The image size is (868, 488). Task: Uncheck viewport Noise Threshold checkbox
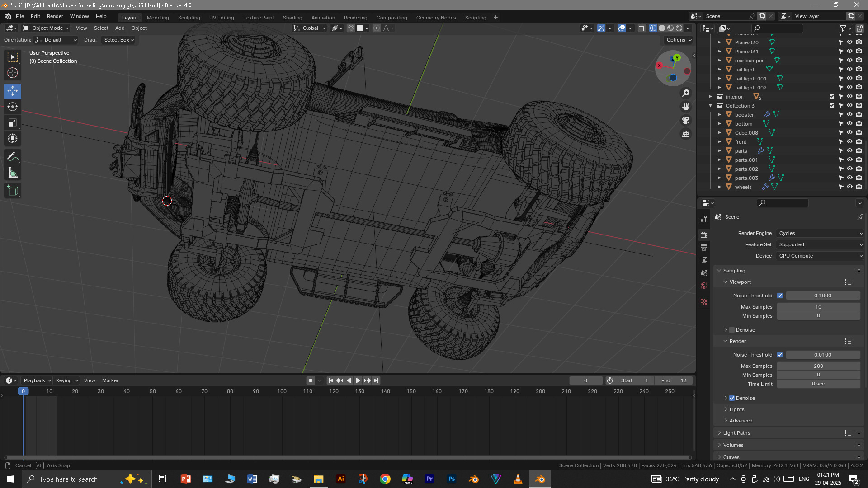[780, 296]
